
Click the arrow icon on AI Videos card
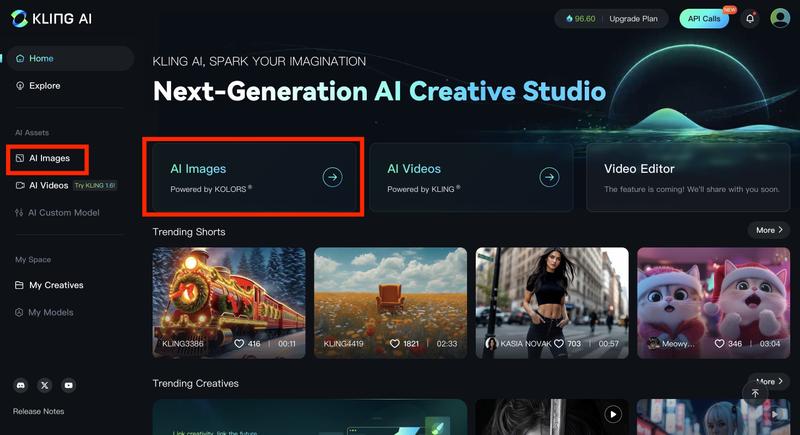(x=549, y=177)
